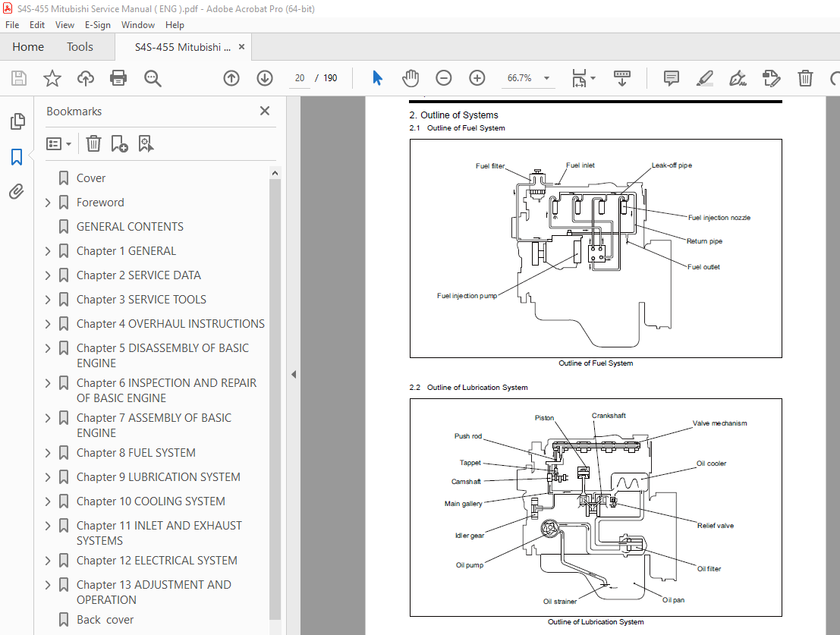Zoom in with the plus circle icon

click(x=477, y=78)
